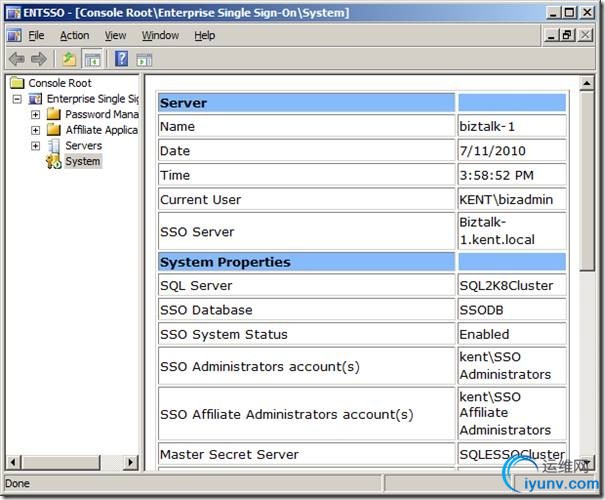Click the Console Root folder icon
This screenshot has height=500, width=605.
coord(17,83)
